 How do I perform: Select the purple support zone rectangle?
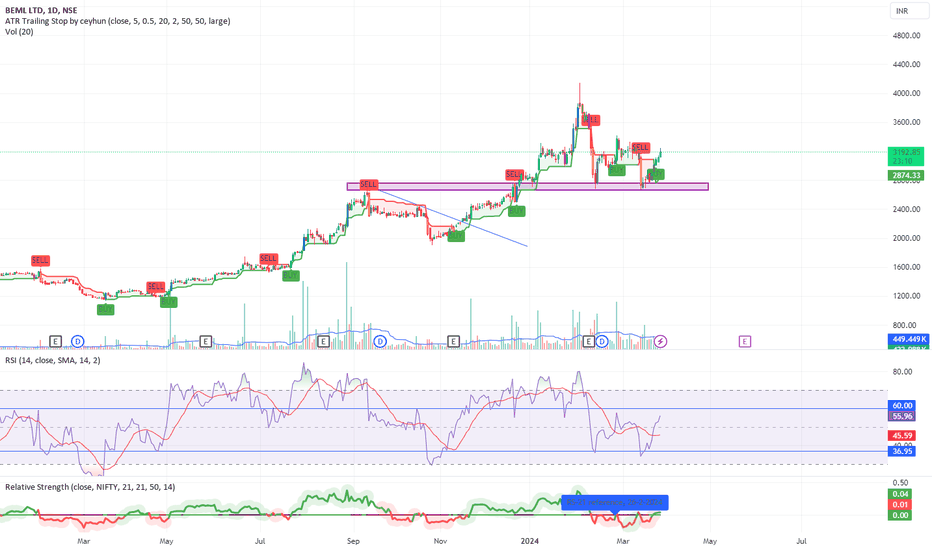(528, 187)
